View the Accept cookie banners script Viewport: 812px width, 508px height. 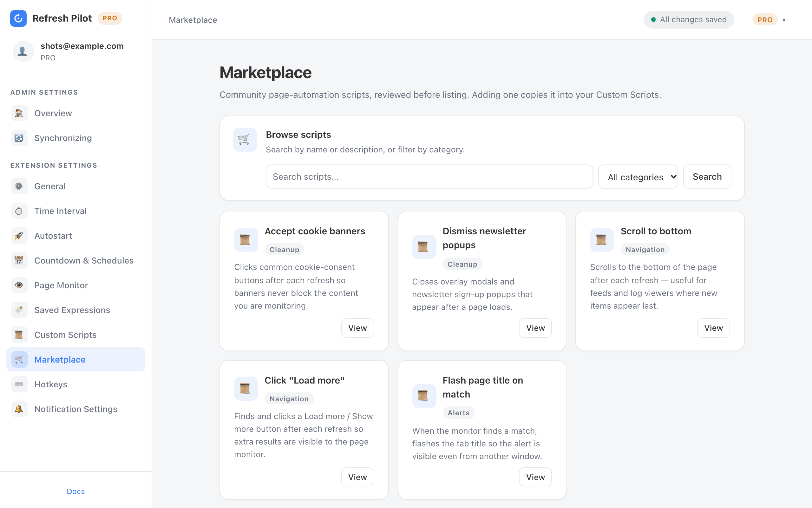pos(357,328)
